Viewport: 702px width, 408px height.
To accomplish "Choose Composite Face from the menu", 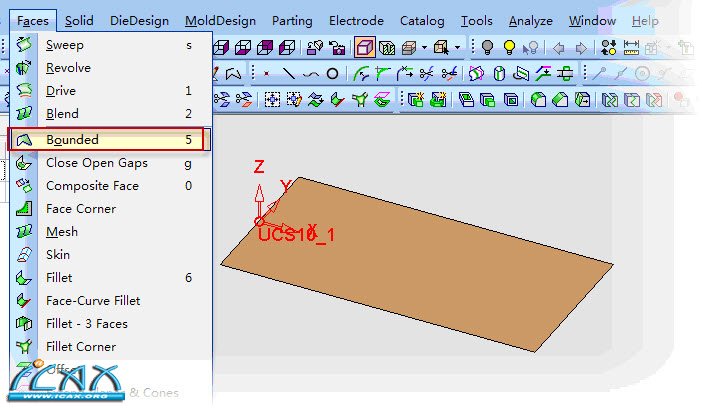I will [110, 185].
